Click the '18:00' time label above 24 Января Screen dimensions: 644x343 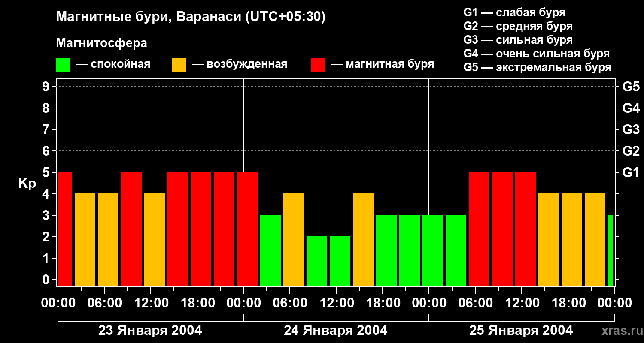pos(383,303)
